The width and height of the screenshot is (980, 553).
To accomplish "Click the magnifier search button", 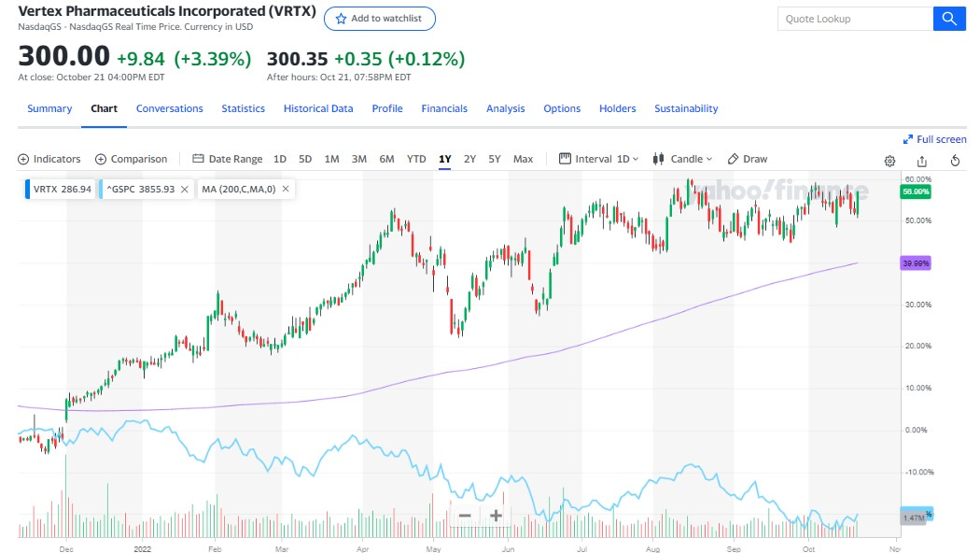I will [x=949, y=19].
